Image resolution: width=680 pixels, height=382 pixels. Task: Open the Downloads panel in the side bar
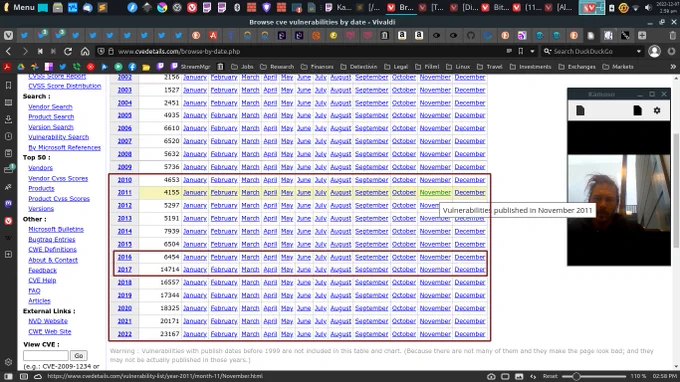coord(8,119)
